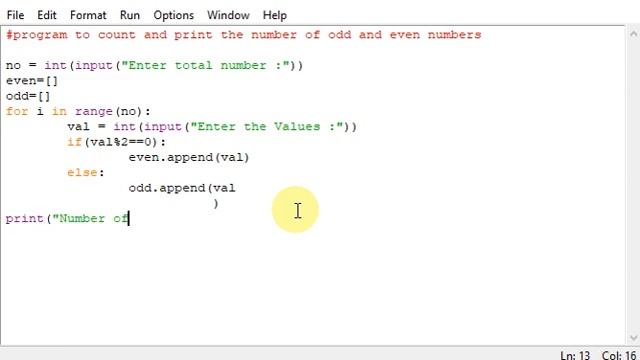
Task: Click the for i in range(no): line
Action: 78,111
